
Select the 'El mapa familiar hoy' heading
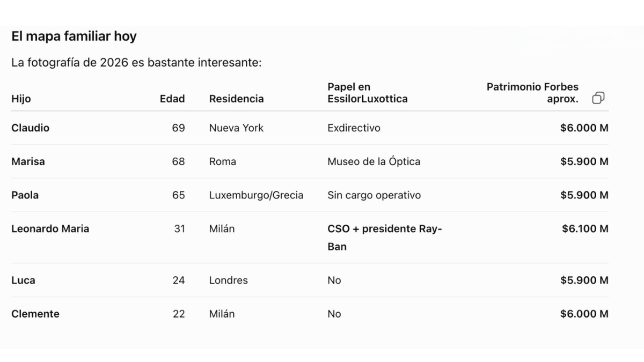click(74, 36)
